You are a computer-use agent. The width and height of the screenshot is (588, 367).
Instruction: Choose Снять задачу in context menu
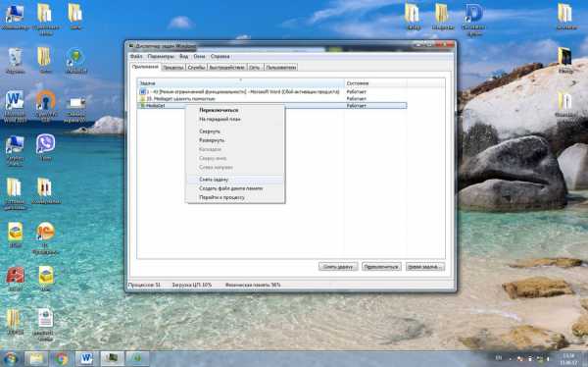pyautogui.click(x=214, y=180)
